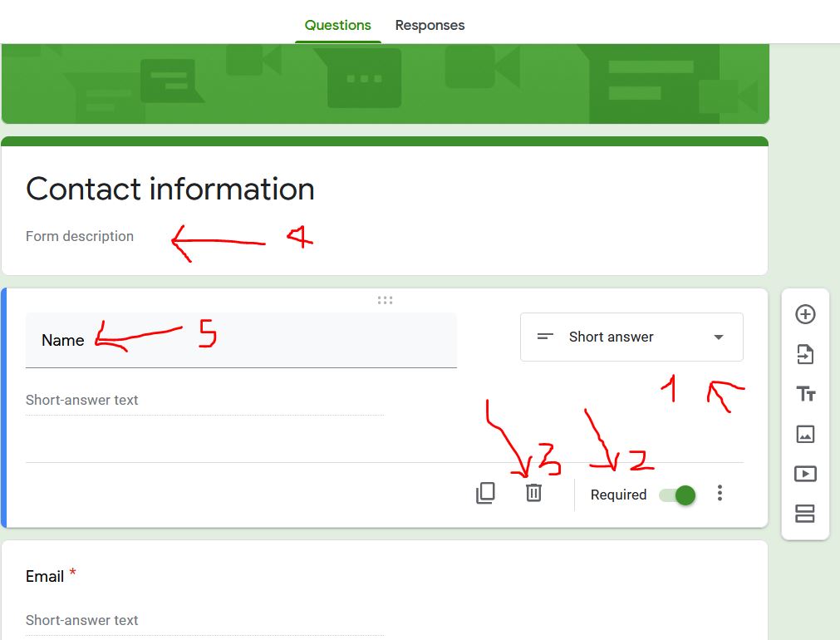
Task: Select the Questions tab
Action: pyautogui.click(x=337, y=25)
